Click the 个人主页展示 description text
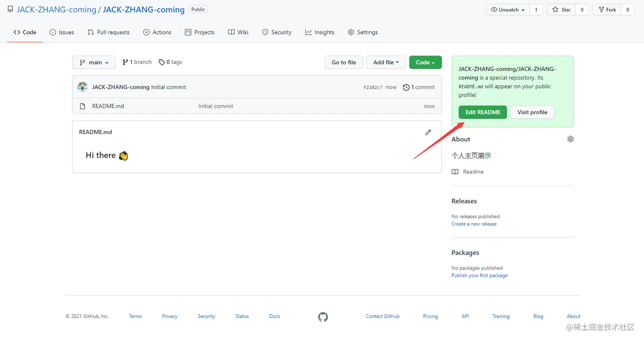The width and height of the screenshot is (644, 341). [x=471, y=156]
